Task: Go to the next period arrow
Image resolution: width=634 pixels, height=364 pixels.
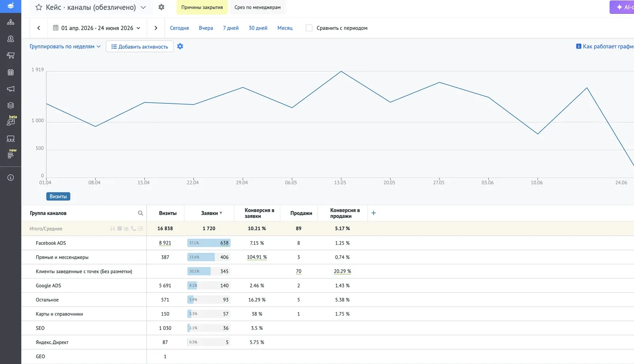Action: pyautogui.click(x=156, y=28)
